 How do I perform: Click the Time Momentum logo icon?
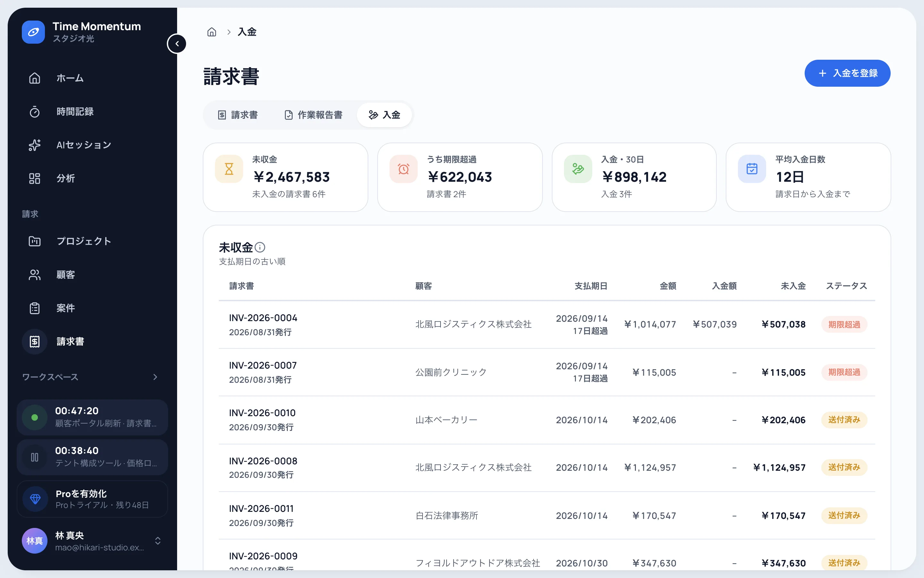[x=33, y=32]
